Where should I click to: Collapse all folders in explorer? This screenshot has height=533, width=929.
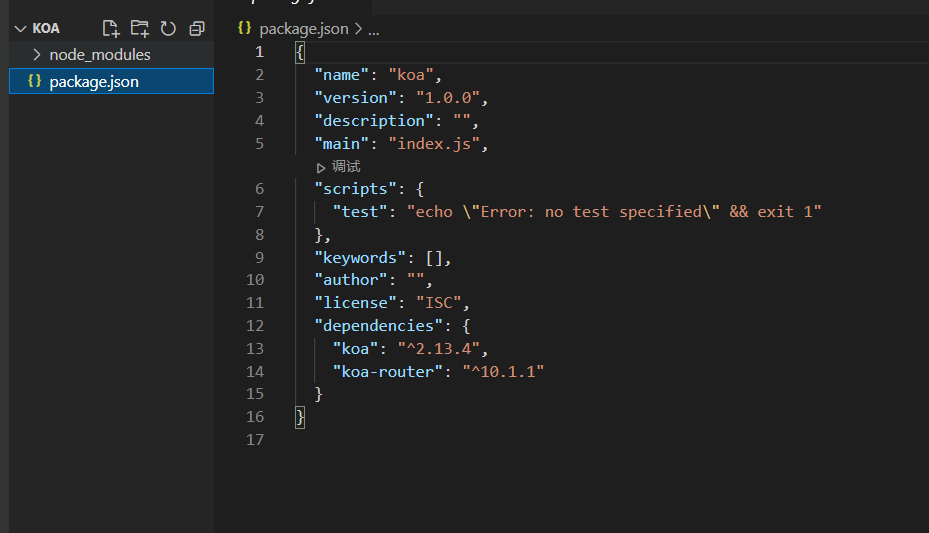pos(197,28)
